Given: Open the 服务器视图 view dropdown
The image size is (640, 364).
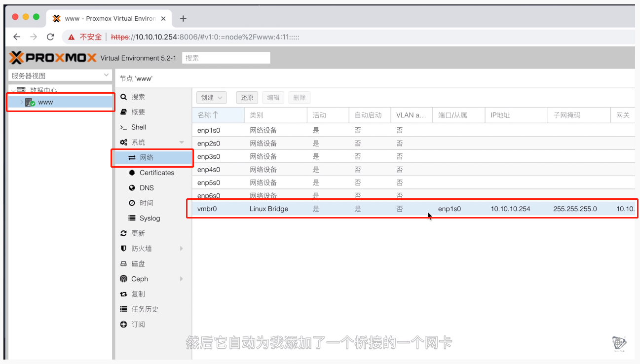Looking at the screenshot, I should (x=60, y=75).
